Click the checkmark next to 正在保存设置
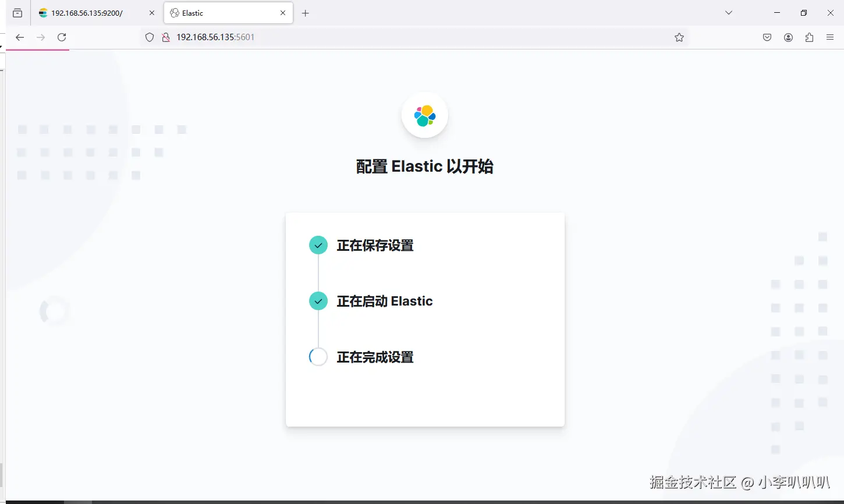 click(318, 246)
